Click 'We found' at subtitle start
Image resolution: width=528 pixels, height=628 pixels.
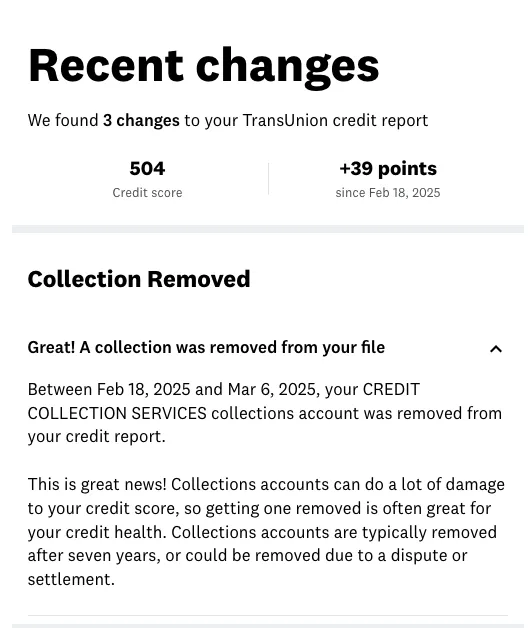(63, 120)
